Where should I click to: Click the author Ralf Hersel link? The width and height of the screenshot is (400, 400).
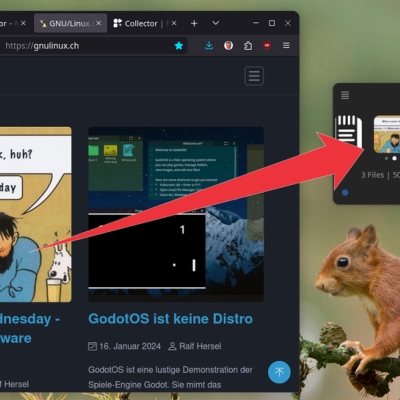click(x=200, y=346)
